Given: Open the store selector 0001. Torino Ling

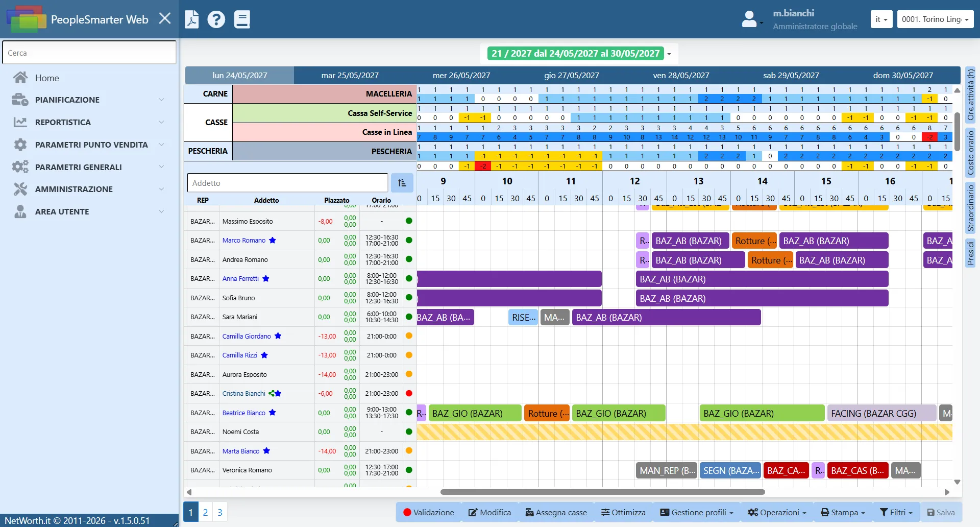Looking at the screenshot, I should point(935,19).
